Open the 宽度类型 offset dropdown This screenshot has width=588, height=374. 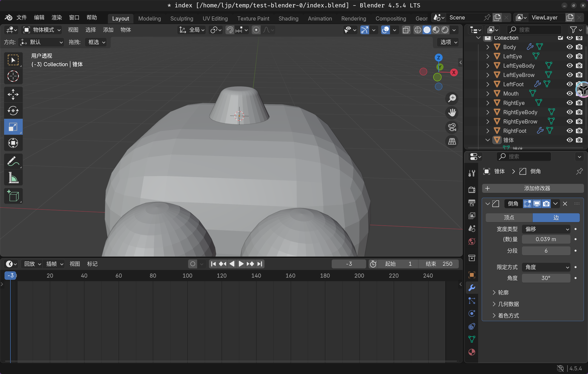pyautogui.click(x=546, y=229)
